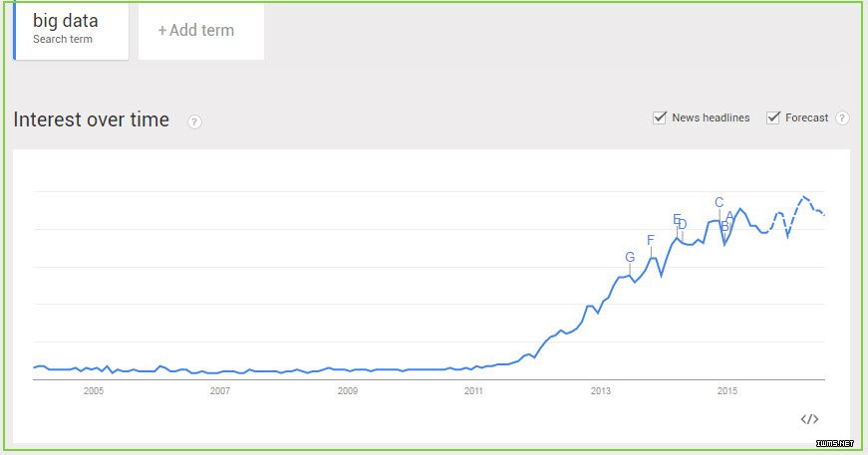The height and width of the screenshot is (455, 868).
Task: Open news headline marker D
Action: tap(683, 224)
